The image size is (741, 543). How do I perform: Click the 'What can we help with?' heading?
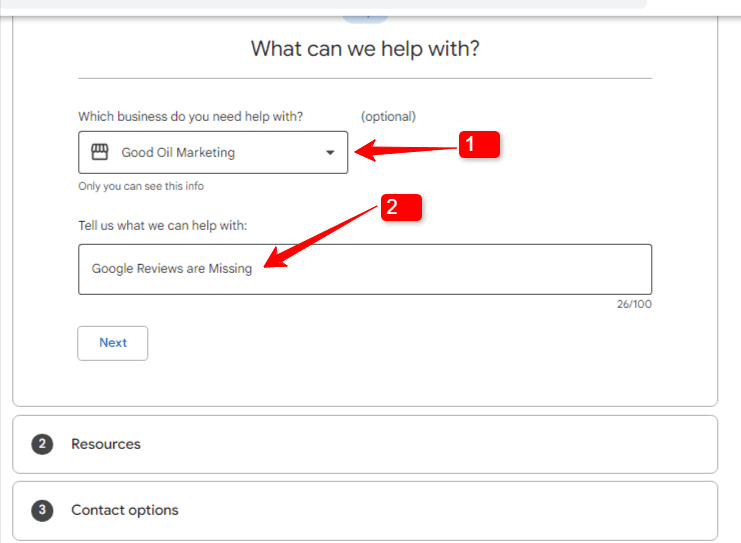click(365, 49)
